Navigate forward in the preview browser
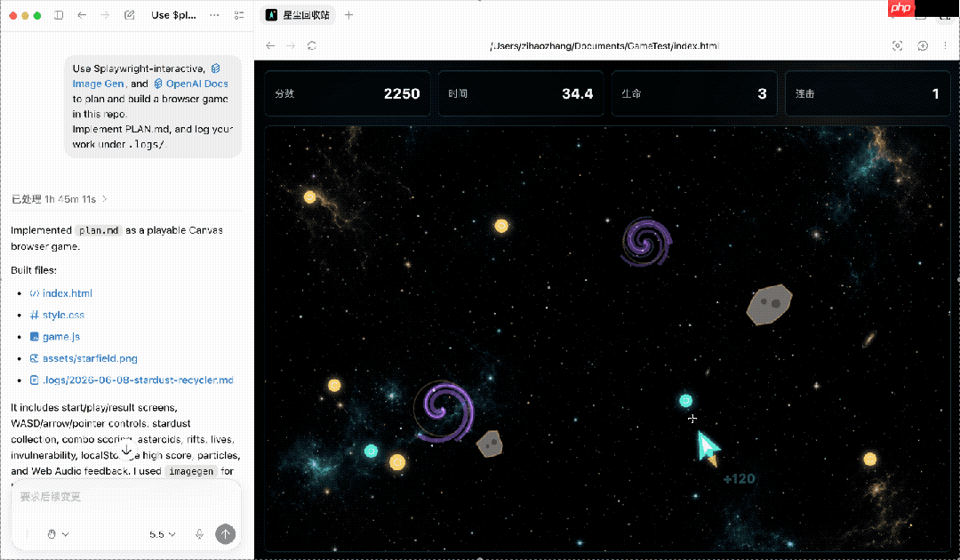Viewport: 960px width, 560px height. point(291,46)
